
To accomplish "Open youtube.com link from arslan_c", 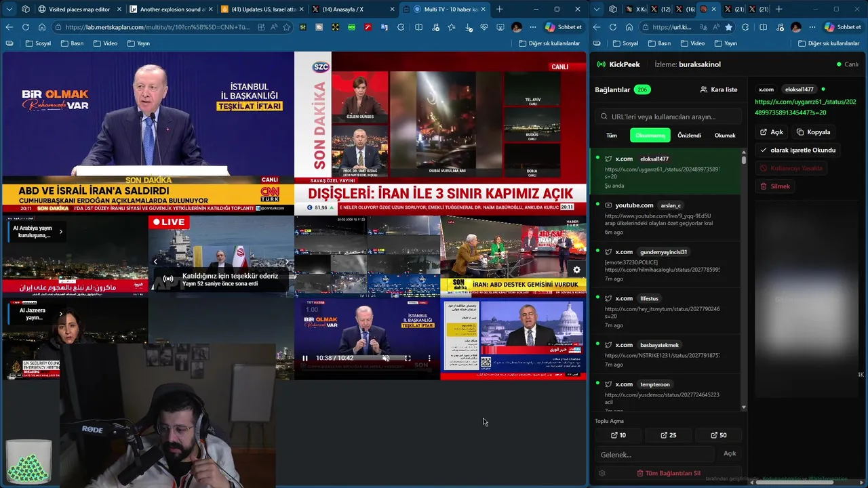I will click(x=665, y=218).
